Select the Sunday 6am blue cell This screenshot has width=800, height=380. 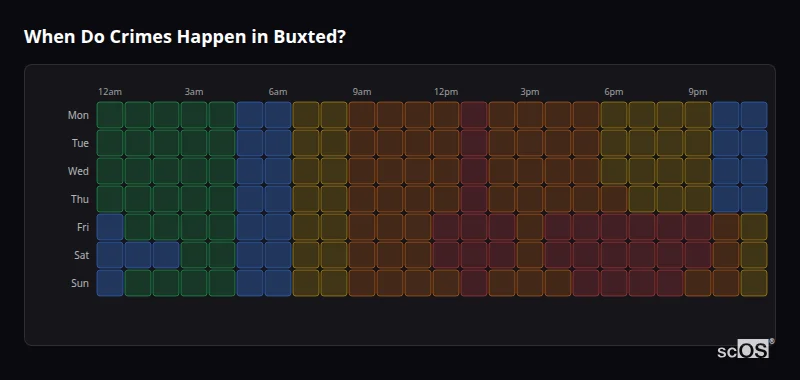(278, 283)
